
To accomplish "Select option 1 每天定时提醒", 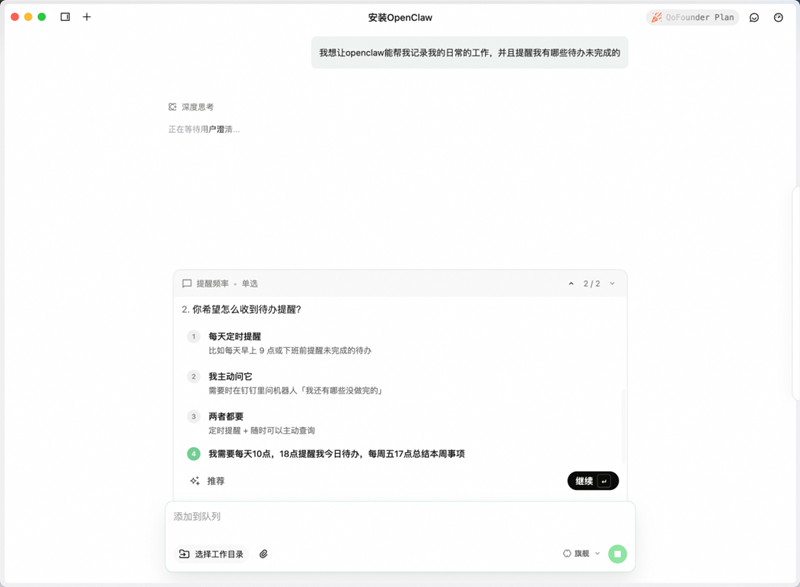I will pos(400,343).
